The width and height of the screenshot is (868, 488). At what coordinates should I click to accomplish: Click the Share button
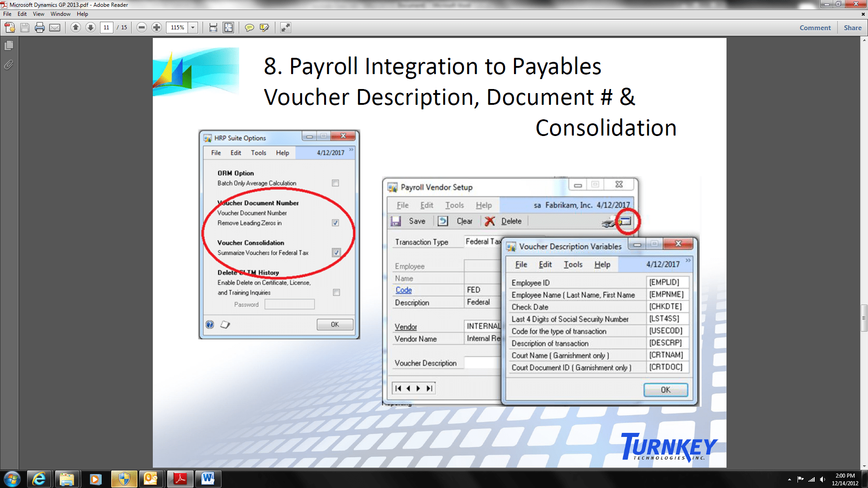[853, 28]
